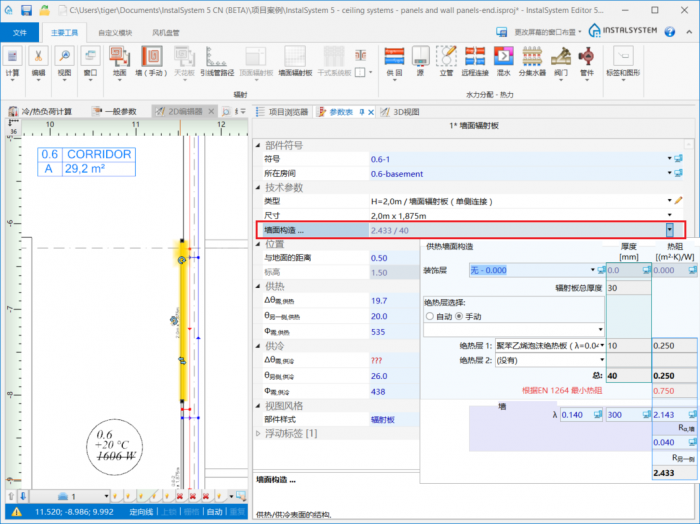Choose the 分集水器 manifold tool
The height and width of the screenshot is (524, 700).
531,59
